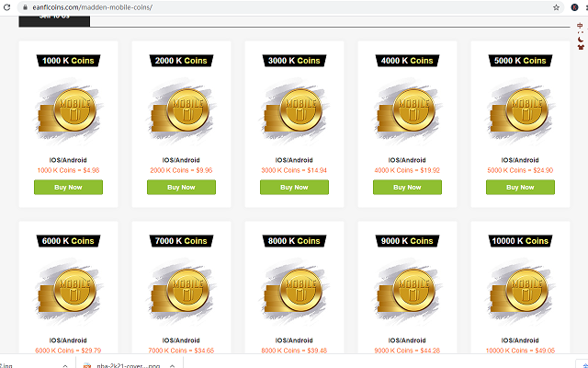Click price text '3000 K Coins = $14.94'
The image size is (588, 368).
[294, 170]
